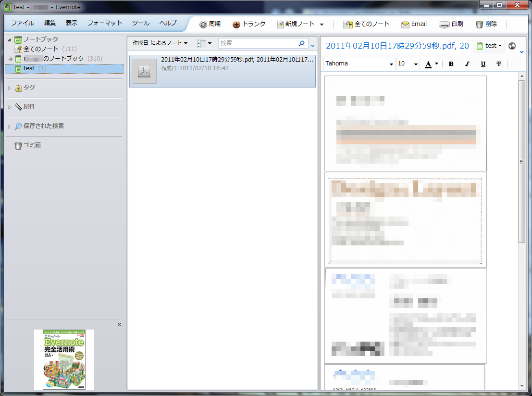The image size is (532, 396).
Task: Show all notes via the 全てのノート toolbar button
Action: [x=366, y=24]
